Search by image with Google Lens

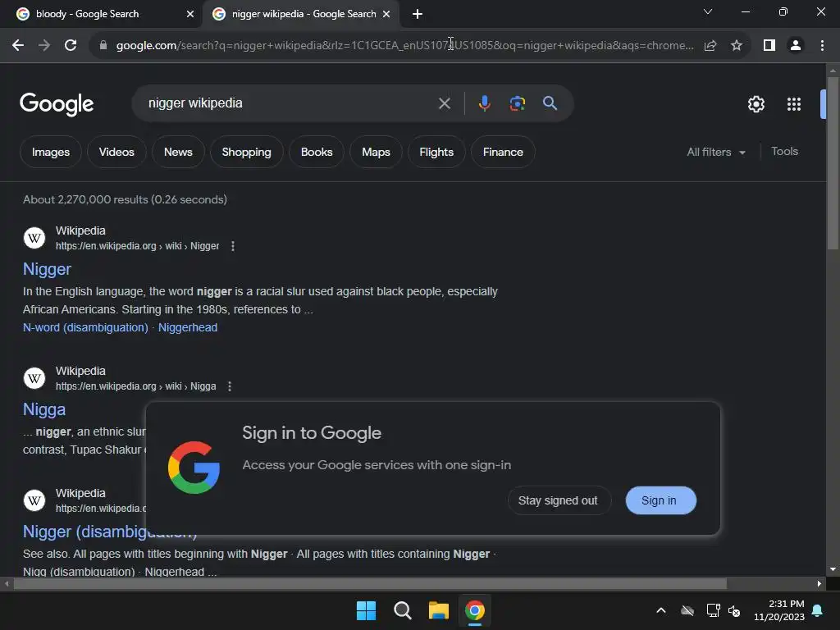(x=517, y=103)
